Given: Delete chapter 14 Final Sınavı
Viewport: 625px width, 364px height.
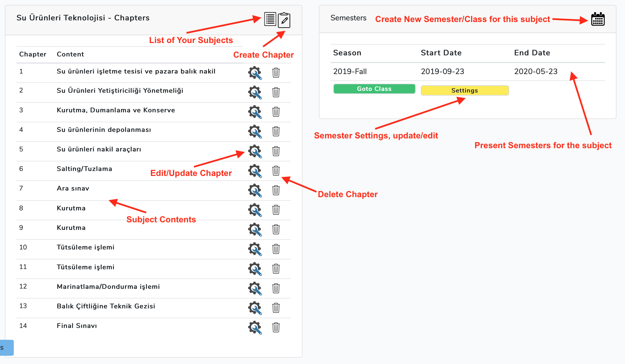Looking at the screenshot, I should coord(276,327).
